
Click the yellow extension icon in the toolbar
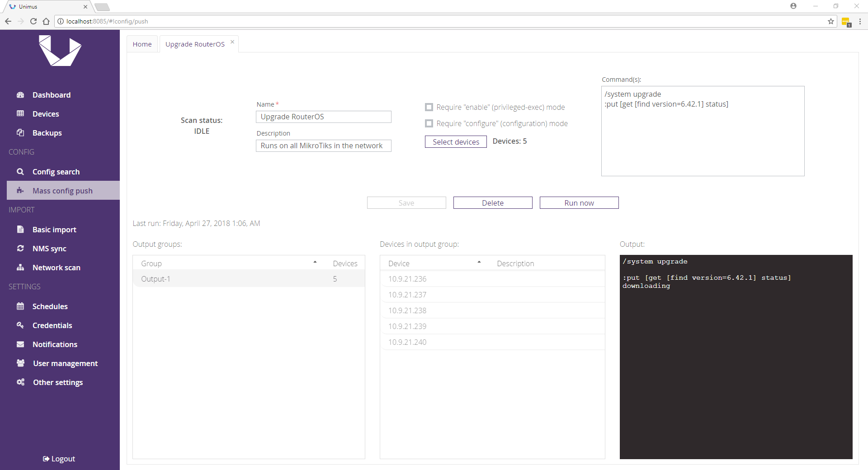tap(846, 22)
